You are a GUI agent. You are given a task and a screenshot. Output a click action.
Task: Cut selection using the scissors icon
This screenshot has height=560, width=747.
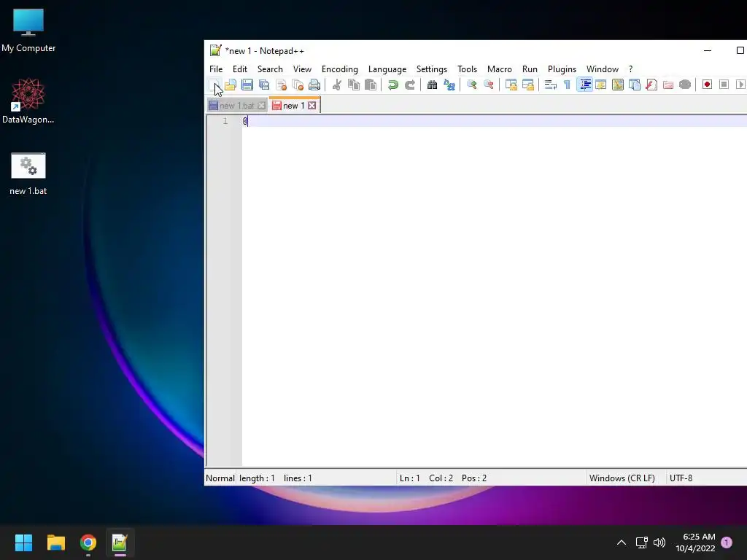click(x=337, y=85)
